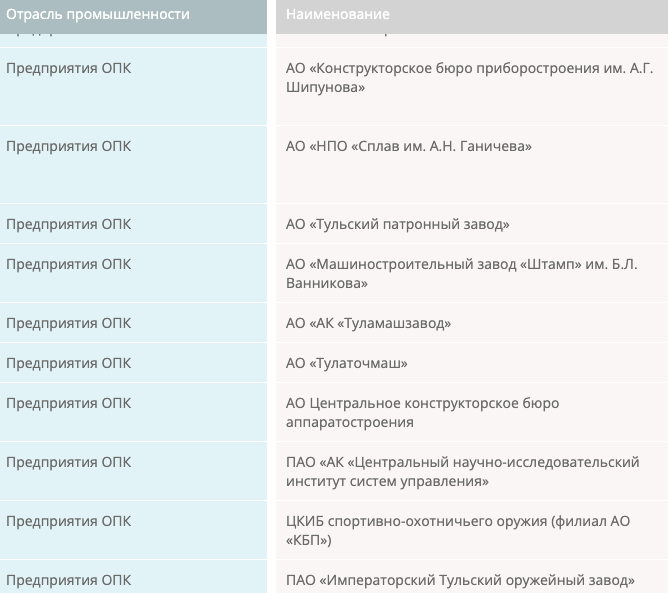Select «Предприятия ОПК» in the Императорский Тульский оружейный завод row
669x593 pixels.
click(68, 580)
